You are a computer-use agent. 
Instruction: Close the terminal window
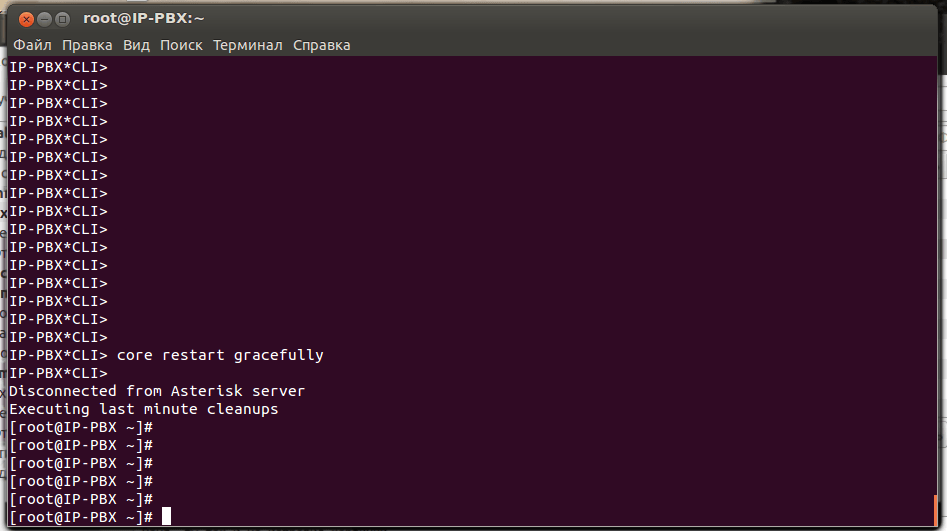(x=26, y=19)
